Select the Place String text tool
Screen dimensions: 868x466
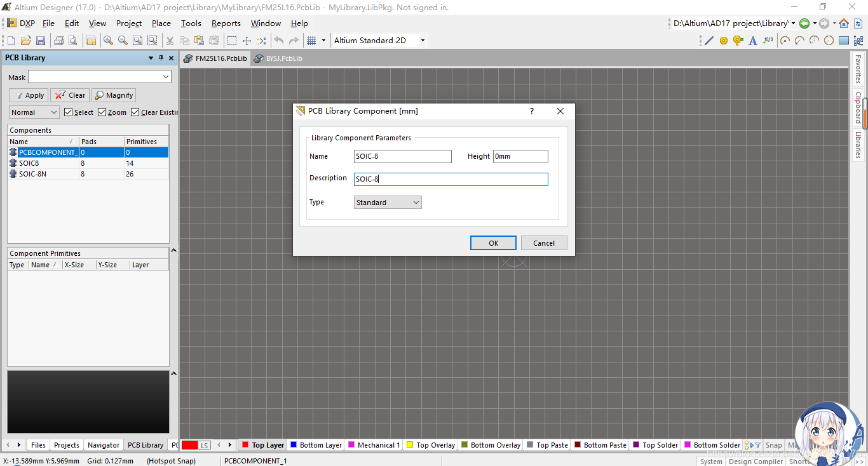point(753,41)
